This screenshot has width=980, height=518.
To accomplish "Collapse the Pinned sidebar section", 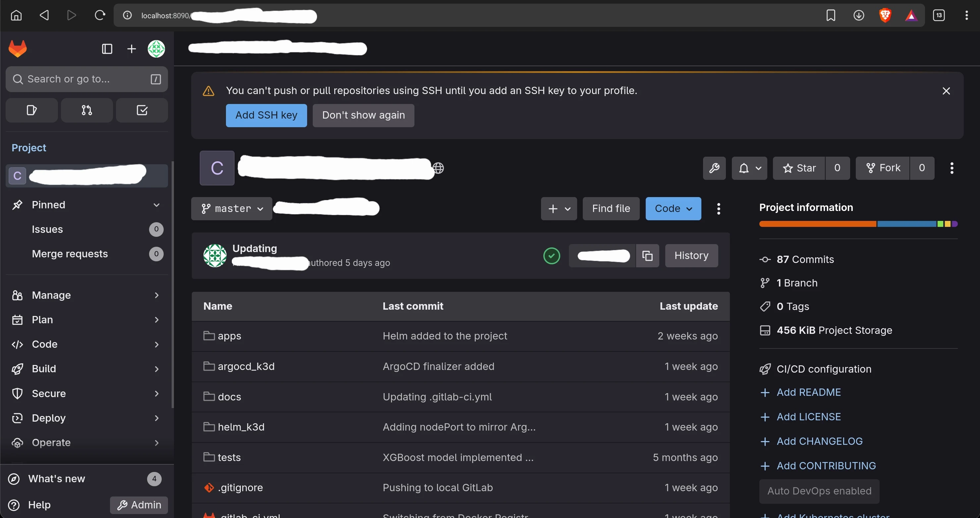I will coord(87,205).
